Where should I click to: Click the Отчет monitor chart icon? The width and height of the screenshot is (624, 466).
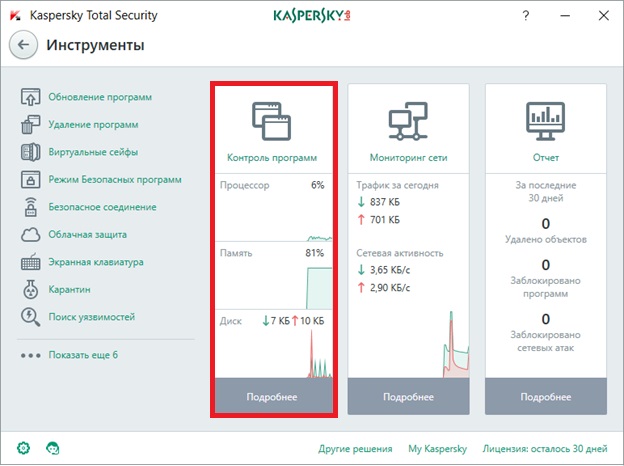tap(546, 121)
